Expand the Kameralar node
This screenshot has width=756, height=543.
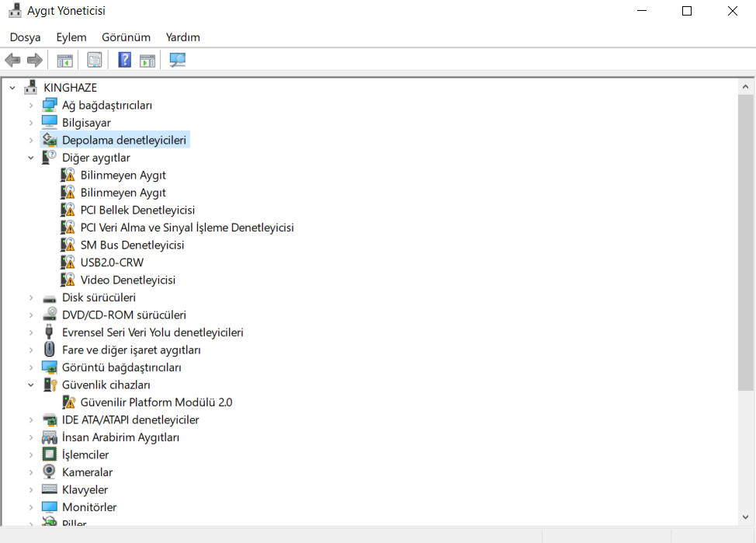click(31, 472)
